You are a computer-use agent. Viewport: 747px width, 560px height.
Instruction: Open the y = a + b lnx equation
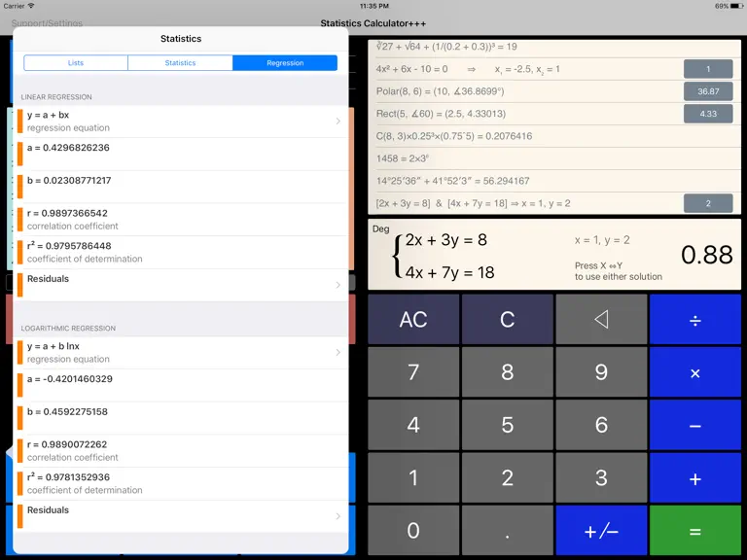coord(181,352)
